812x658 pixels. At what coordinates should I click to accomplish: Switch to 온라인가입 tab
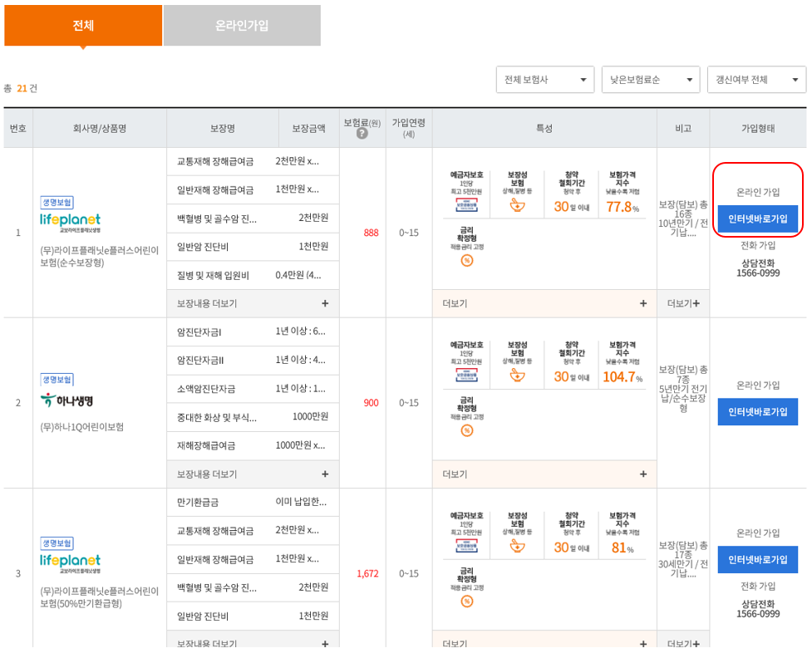point(242,26)
